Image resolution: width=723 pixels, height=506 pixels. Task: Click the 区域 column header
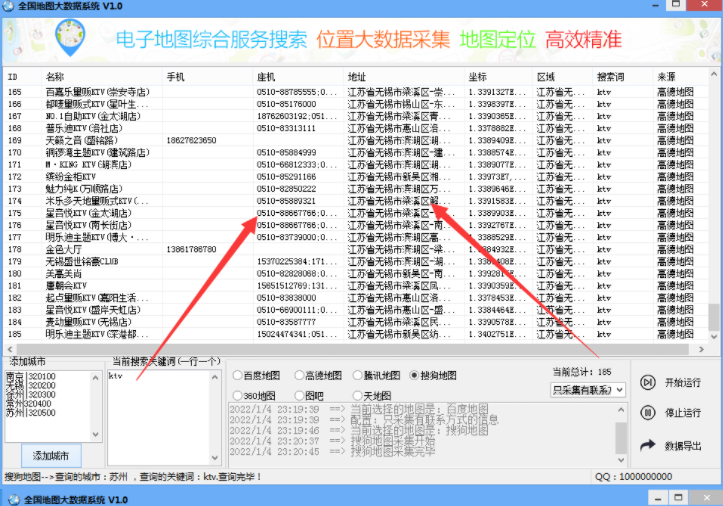[x=563, y=77]
